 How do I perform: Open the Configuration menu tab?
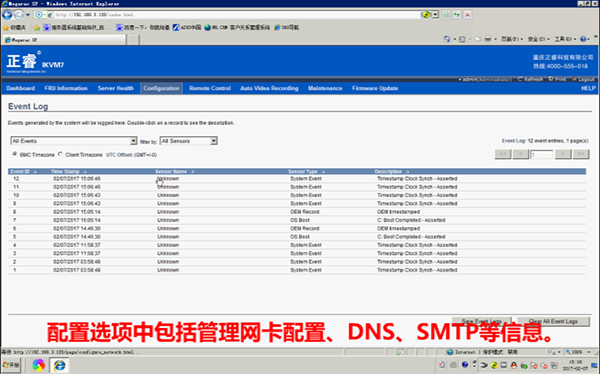pyautogui.click(x=161, y=88)
